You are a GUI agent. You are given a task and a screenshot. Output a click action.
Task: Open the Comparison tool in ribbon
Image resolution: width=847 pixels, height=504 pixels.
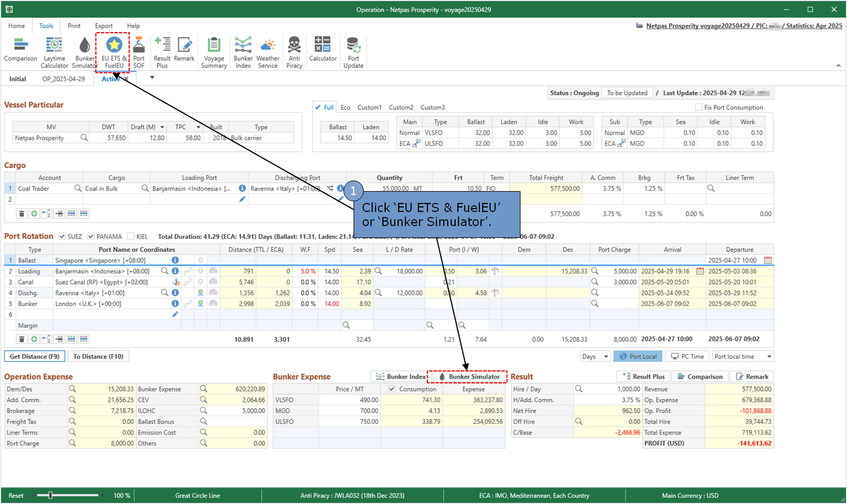pyautogui.click(x=20, y=50)
